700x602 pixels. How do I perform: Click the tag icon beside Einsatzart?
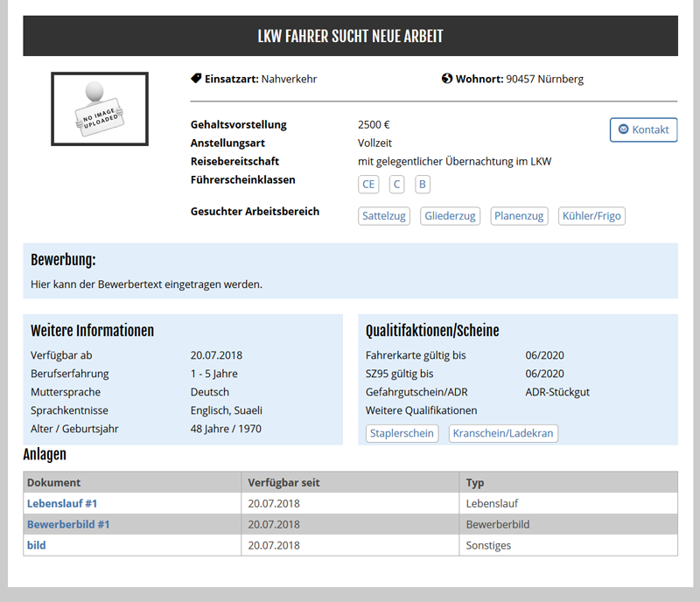point(196,79)
